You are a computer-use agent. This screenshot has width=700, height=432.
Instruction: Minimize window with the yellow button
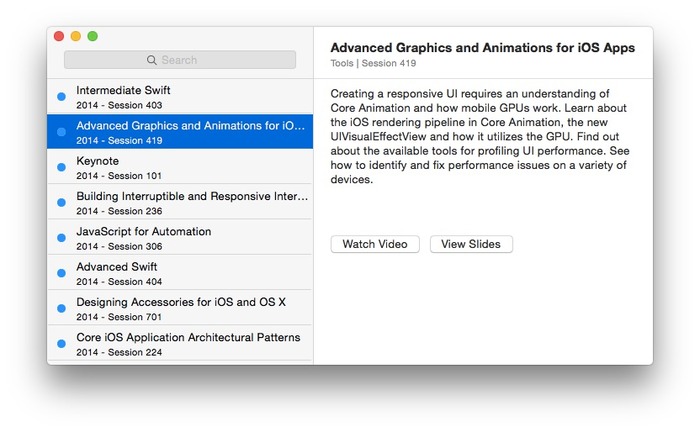(76, 36)
